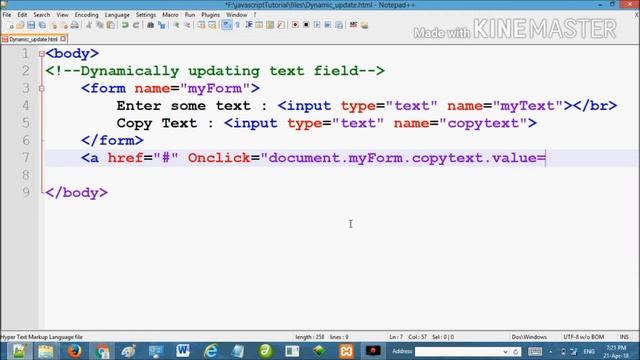Zoom out using the toolbar Zoom Out icon
This screenshot has height=360, width=640.
[187, 25]
